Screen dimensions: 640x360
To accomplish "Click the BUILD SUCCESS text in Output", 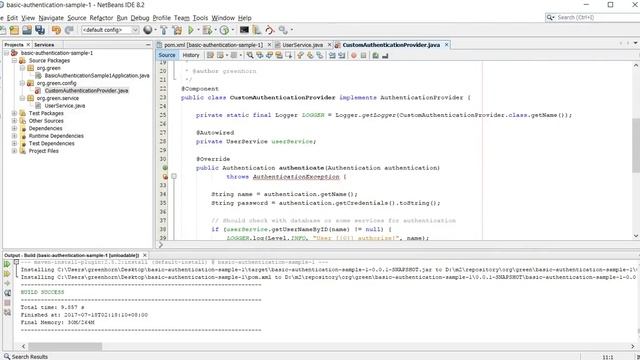I will coord(42,292).
